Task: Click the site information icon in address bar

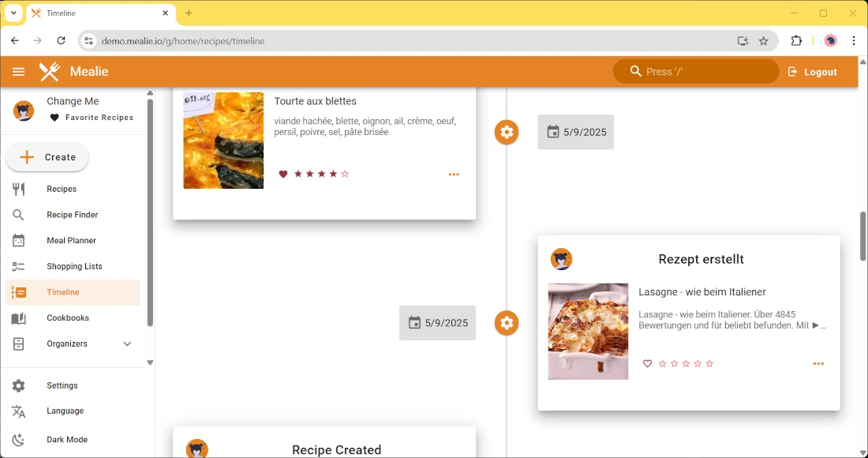Action: [x=88, y=41]
